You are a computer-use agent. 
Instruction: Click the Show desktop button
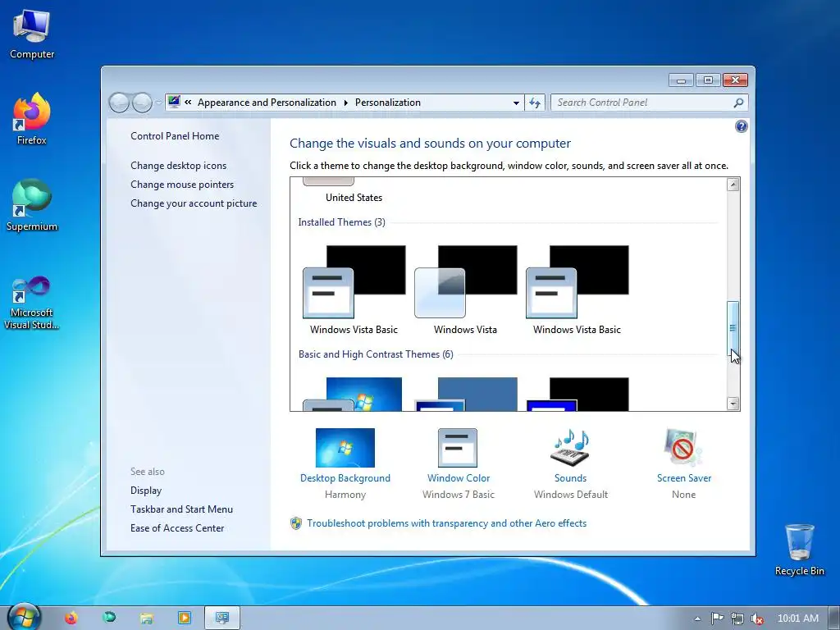pyautogui.click(x=834, y=619)
